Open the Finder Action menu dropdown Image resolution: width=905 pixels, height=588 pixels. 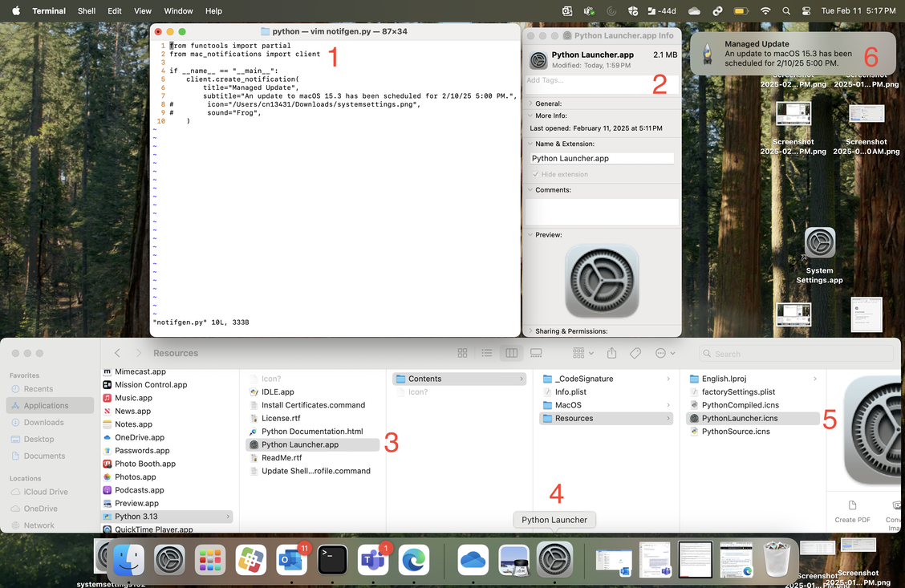665,353
